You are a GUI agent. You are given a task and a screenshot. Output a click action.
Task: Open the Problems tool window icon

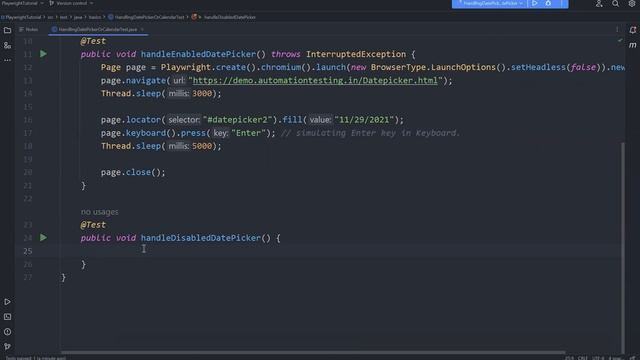[x=7, y=332]
